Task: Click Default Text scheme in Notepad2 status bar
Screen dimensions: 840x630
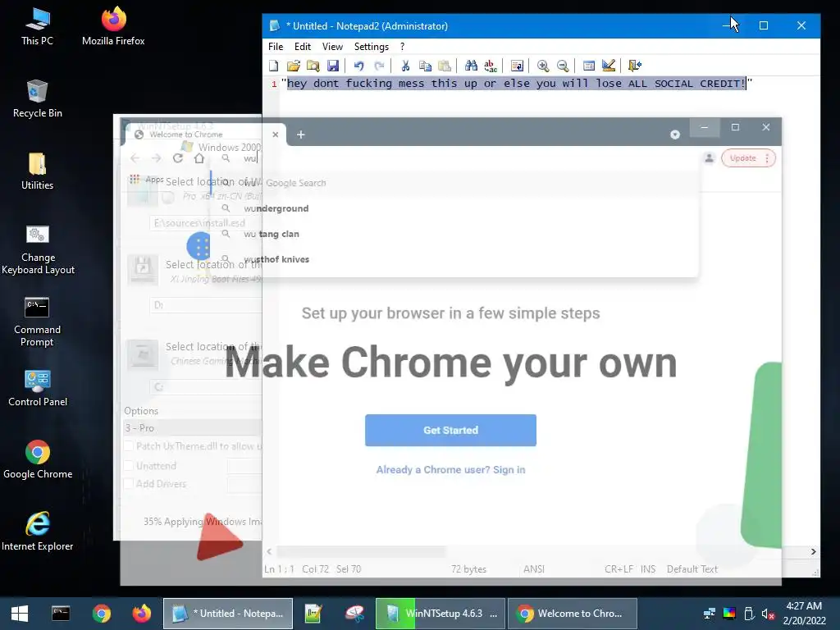Action: point(692,569)
